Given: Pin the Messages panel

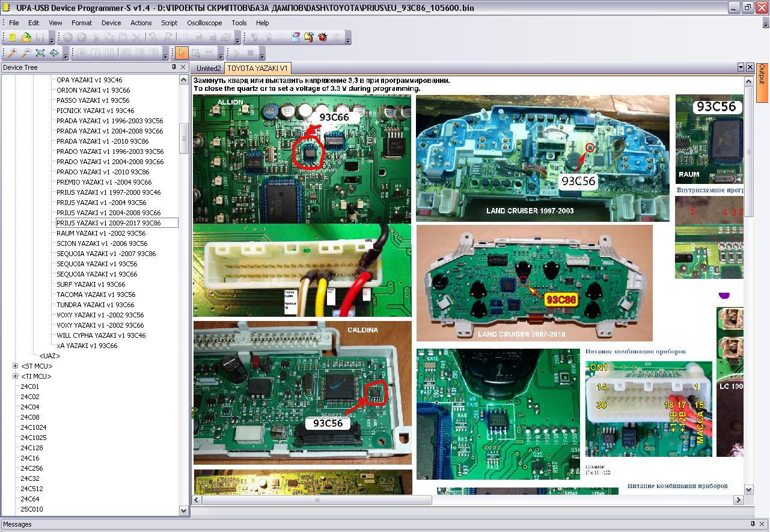Looking at the screenshot, I should click(x=753, y=524).
